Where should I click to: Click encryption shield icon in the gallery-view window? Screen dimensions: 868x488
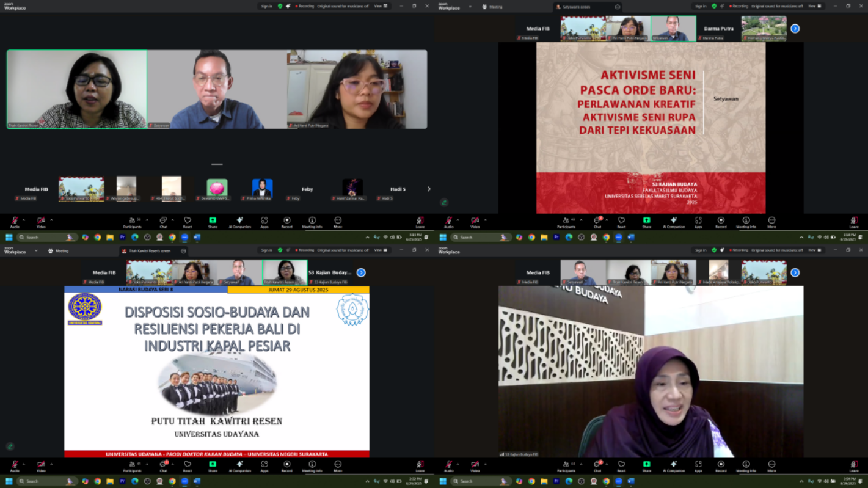[280, 6]
